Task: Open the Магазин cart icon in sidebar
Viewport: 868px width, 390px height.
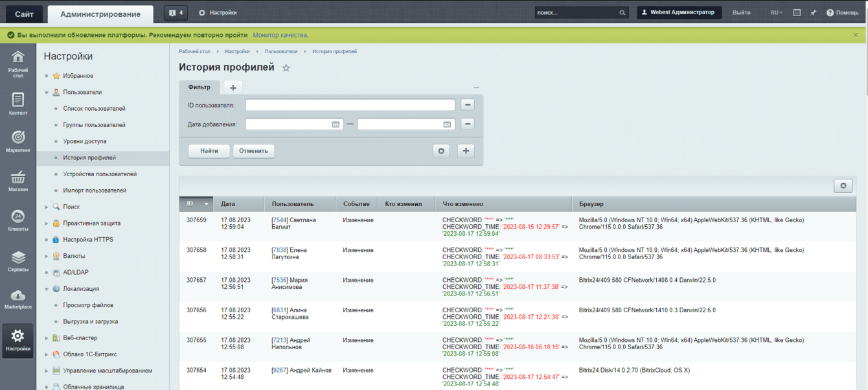Action: 18,180
